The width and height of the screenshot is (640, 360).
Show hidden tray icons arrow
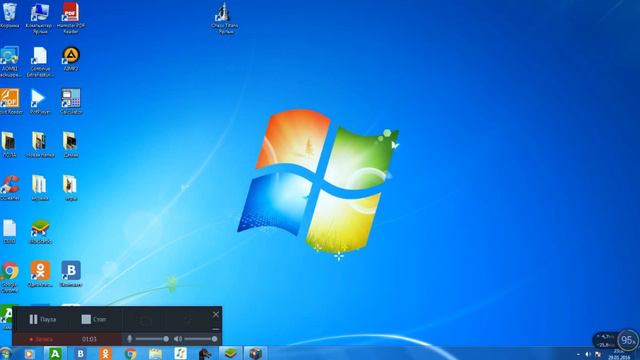click(x=578, y=355)
